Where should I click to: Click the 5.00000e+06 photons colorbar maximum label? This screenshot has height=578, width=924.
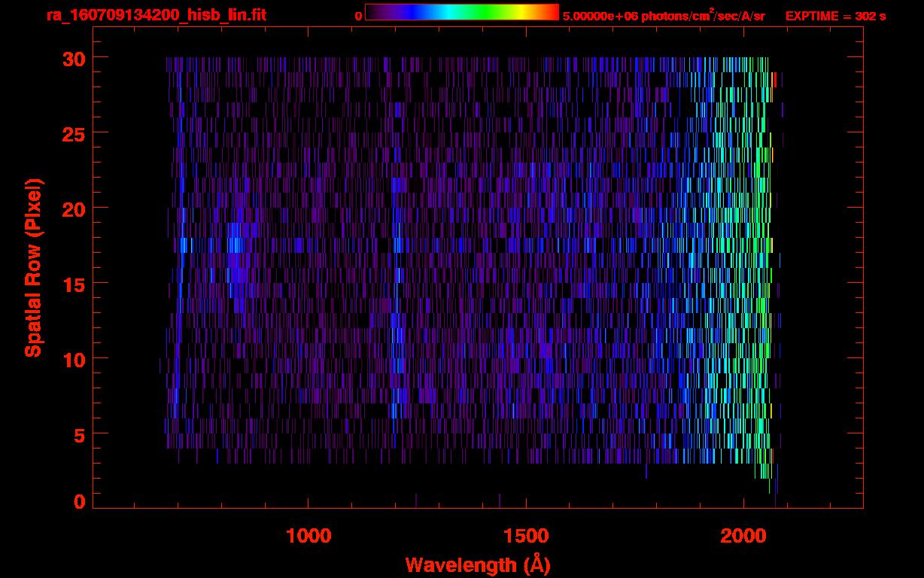[664, 16]
